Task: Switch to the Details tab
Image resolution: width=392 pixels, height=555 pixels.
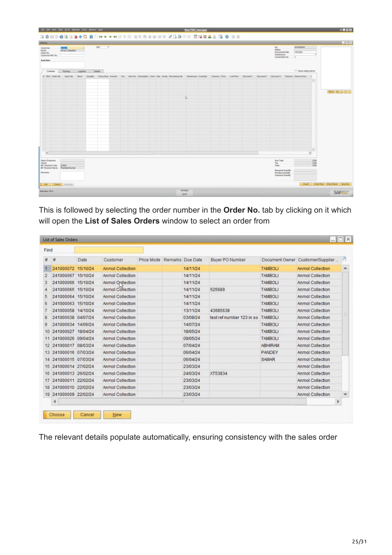Action: [x=97, y=71]
